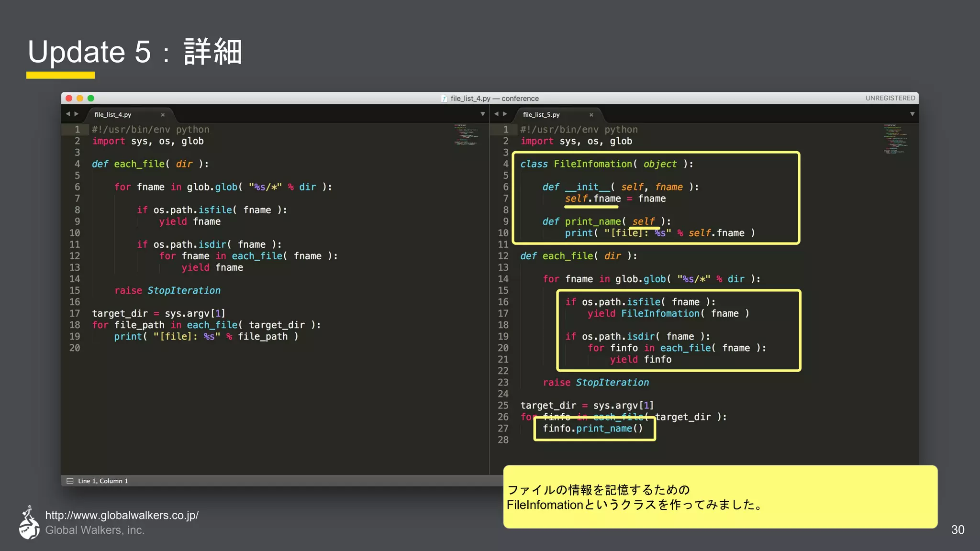The height and width of the screenshot is (551, 980).
Task: Click line number 15 in left pane gutter
Action: point(75,290)
